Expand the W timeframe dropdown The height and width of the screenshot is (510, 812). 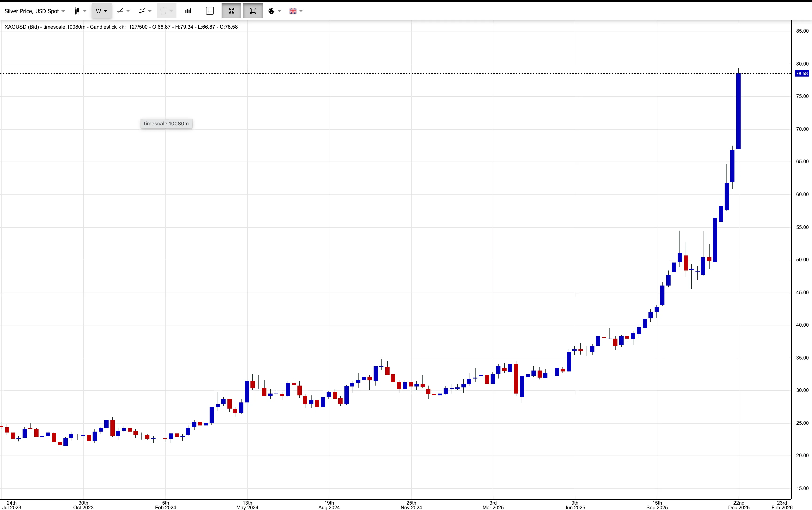tap(101, 11)
